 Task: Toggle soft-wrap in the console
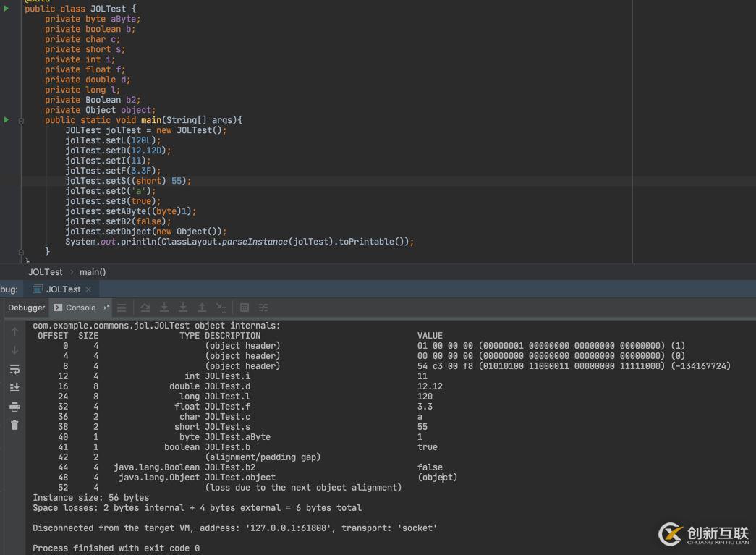(14, 369)
